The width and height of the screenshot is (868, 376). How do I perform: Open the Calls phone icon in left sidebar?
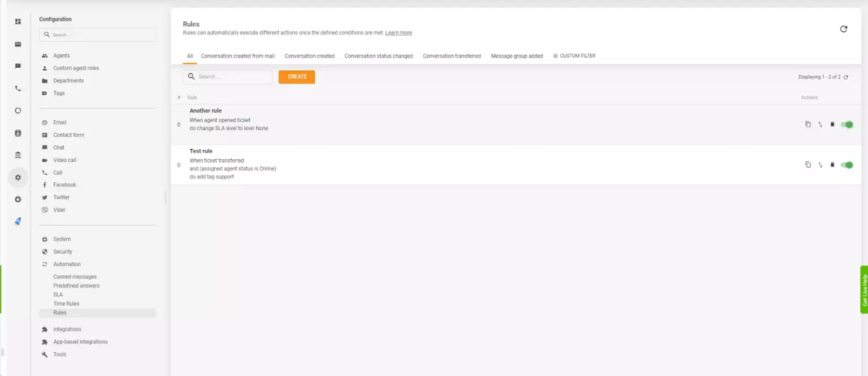[18, 89]
